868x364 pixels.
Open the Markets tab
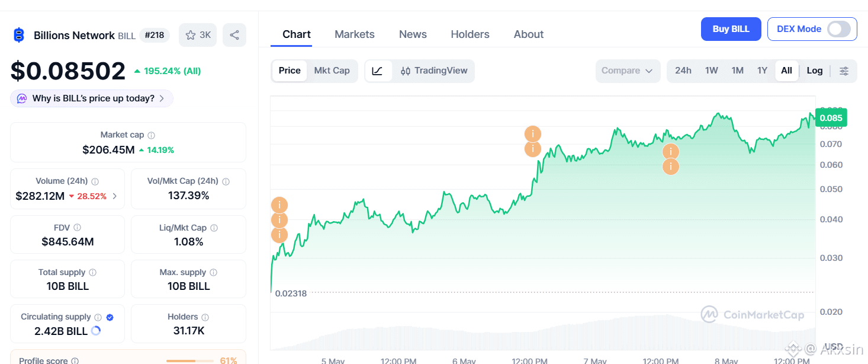(355, 34)
